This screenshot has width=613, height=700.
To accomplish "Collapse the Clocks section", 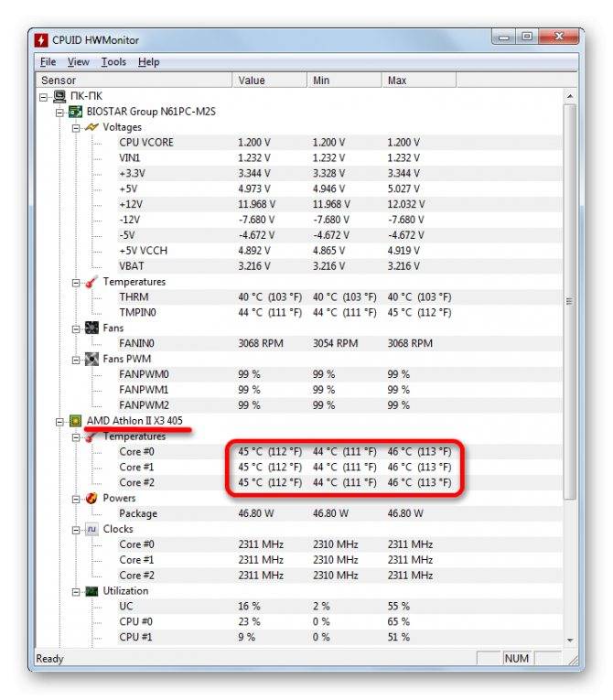I will [76, 530].
